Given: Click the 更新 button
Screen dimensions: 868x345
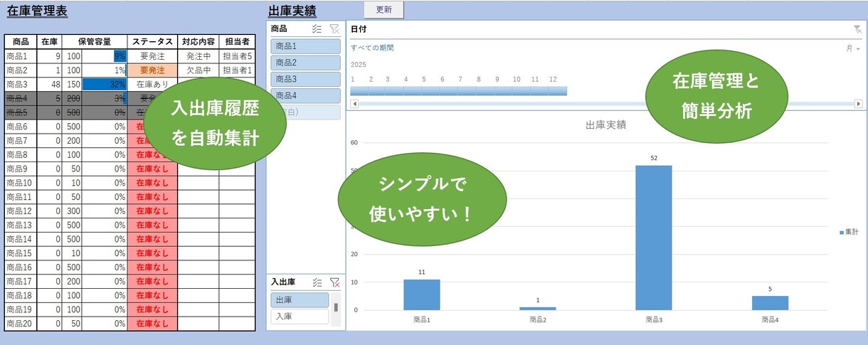Looking at the screenshot, I should click(x=383, y=10).
